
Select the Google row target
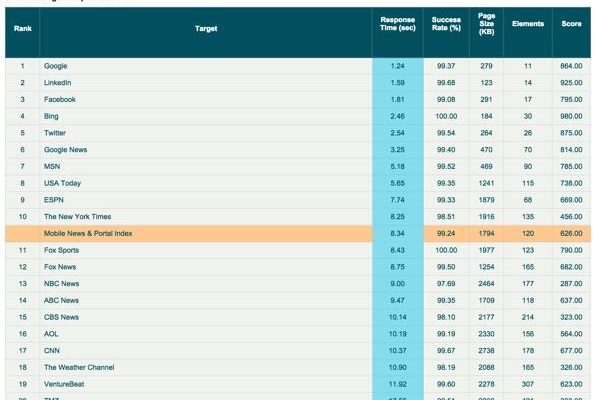56,66
